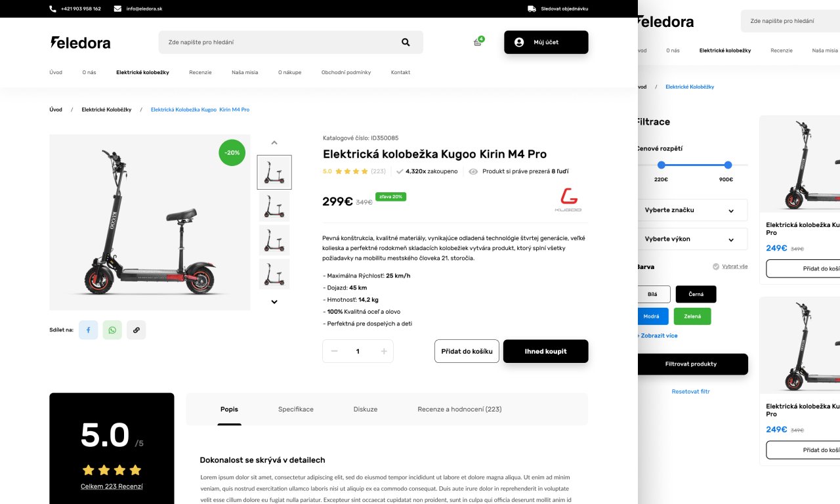The image size is (840, 504).
Task: Click the 900€ price slider handle
Action: (728, 165)
